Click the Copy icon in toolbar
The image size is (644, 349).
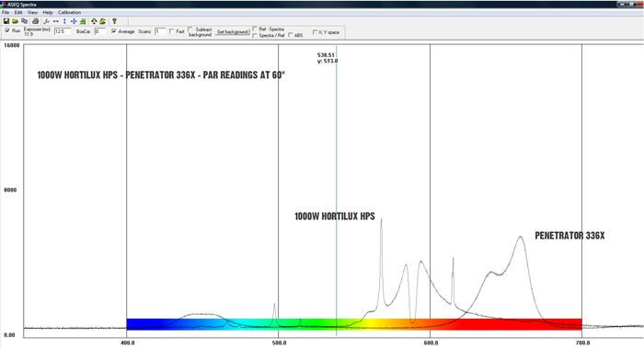(25, 21)
